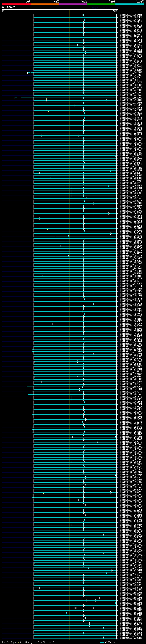This screenshot has width=146, height=644.
Task: Select the UniRef100_Q41067 label
Action: point(131,95)
